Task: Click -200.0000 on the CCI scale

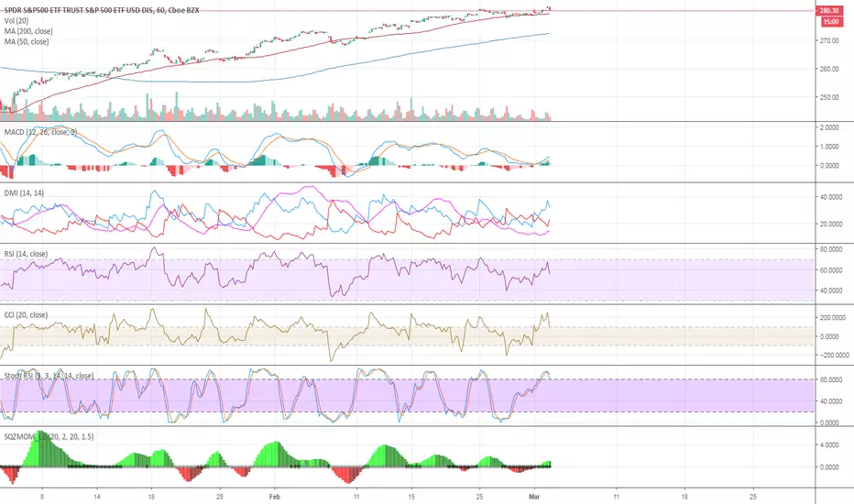Action: point(833,356)
